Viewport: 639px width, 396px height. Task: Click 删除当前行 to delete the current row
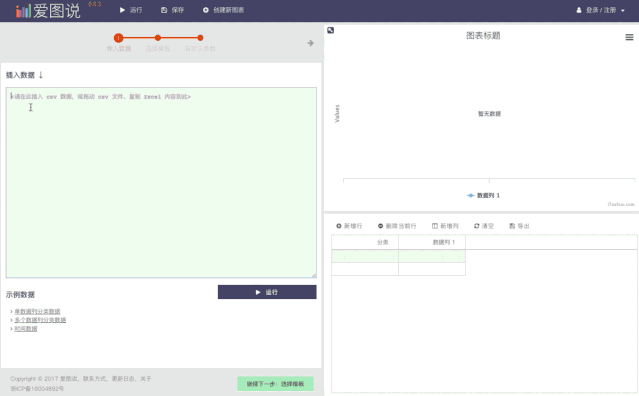(x=397, y=226)
